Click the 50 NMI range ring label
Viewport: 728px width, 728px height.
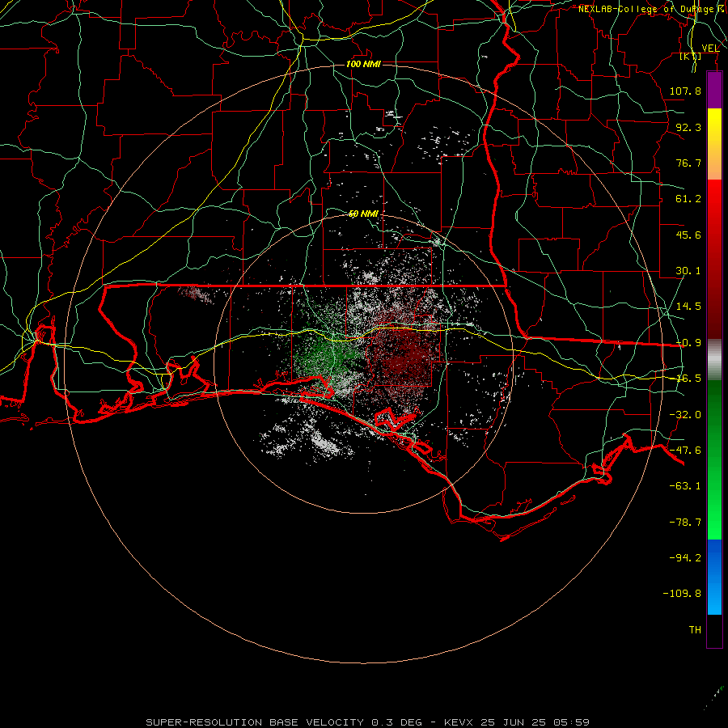(363, 214)
